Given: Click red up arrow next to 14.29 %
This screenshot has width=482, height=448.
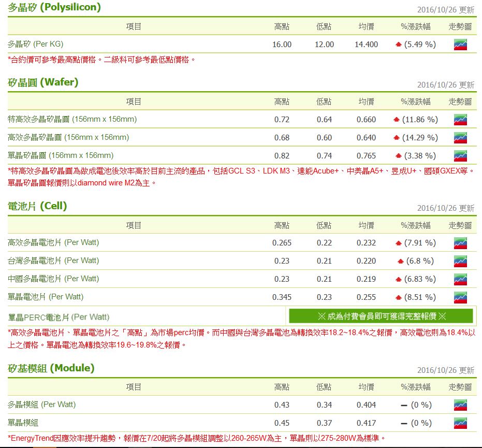Looking at the screenshot, I should coord(396,138).
